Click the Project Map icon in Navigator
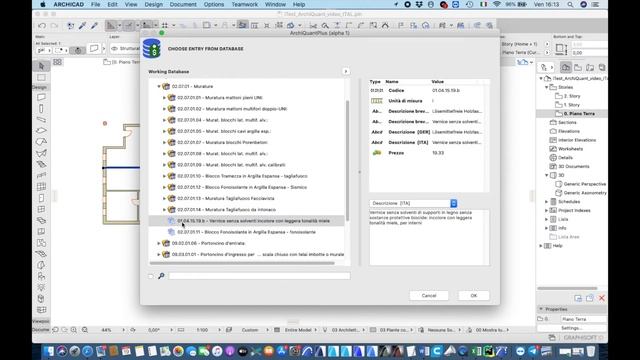The height and width of the screenshot is (360, 640). [x=565, y=67]
